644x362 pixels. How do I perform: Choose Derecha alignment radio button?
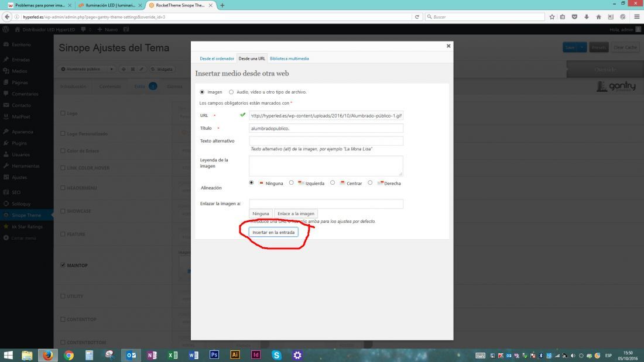[x=370, y=182]
